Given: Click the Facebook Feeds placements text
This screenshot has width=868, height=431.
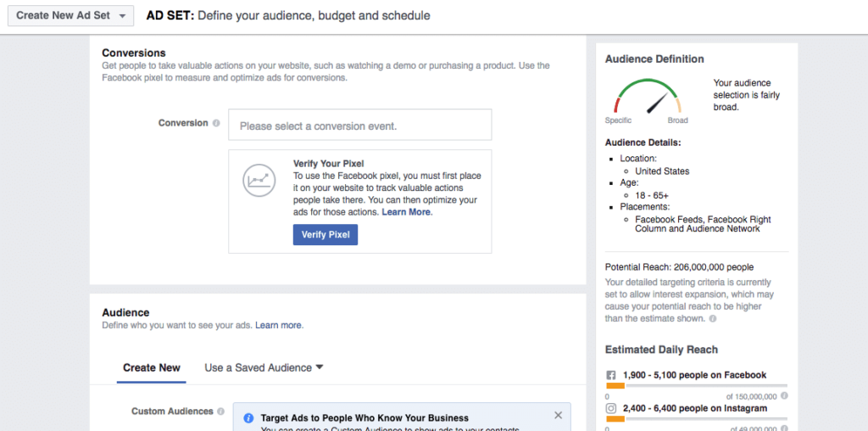Looking at the screenshot, I should pos(703,224).
